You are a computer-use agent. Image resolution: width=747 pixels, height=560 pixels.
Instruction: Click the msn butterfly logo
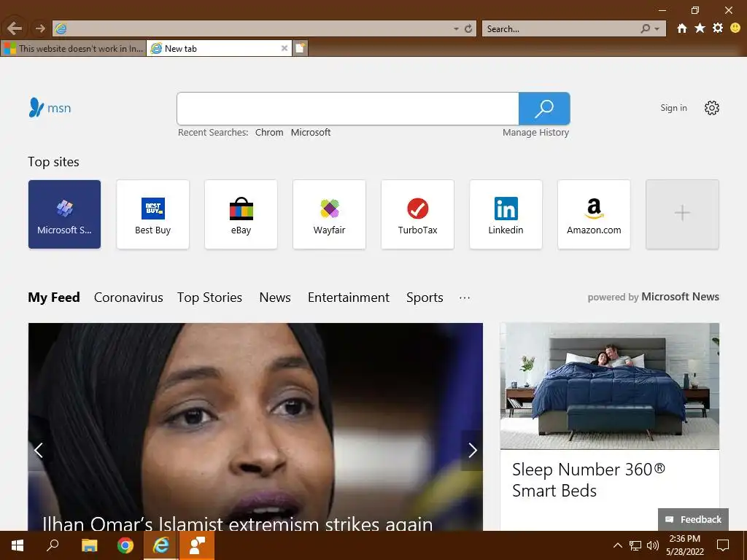tap(50, 108)
